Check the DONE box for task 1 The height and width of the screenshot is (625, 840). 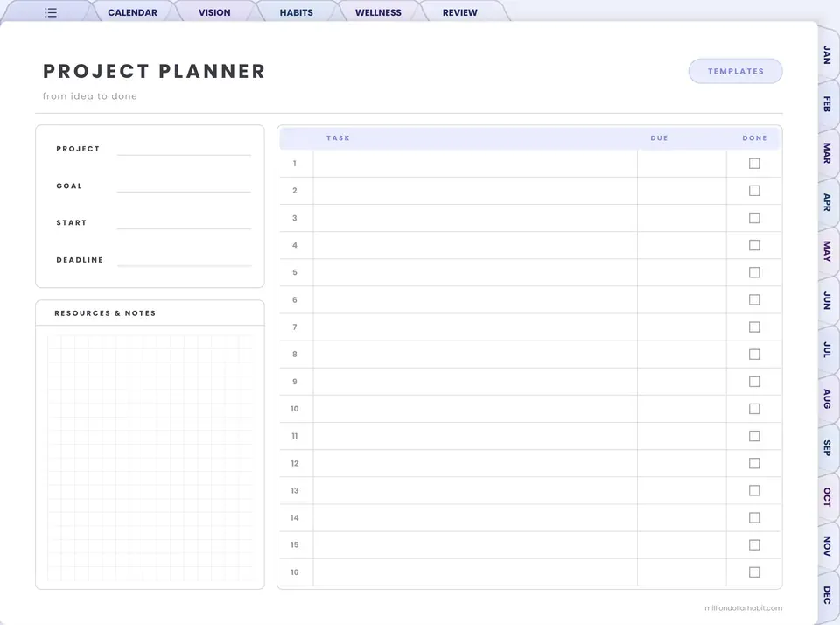click(754, 164)
